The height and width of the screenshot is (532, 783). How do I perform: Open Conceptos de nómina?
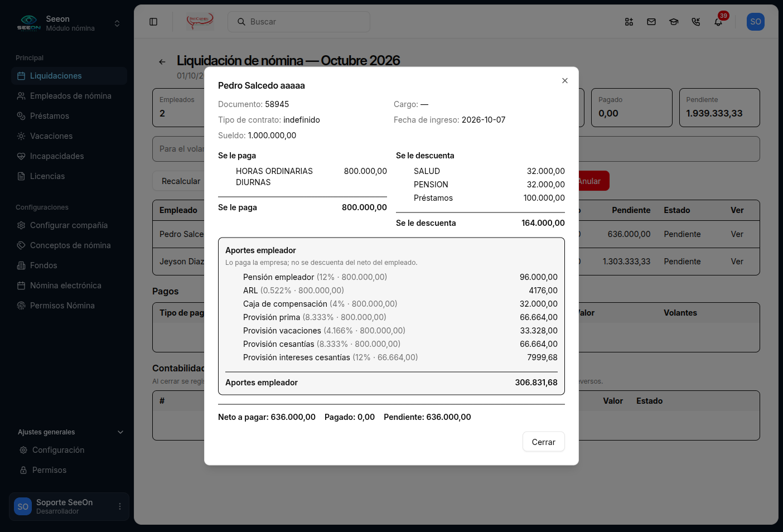click(x=69, y=245)
